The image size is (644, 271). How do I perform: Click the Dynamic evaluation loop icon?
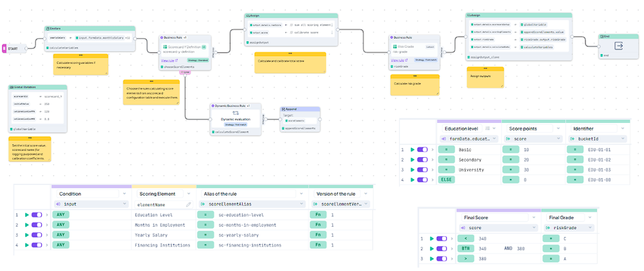point(236,113)
